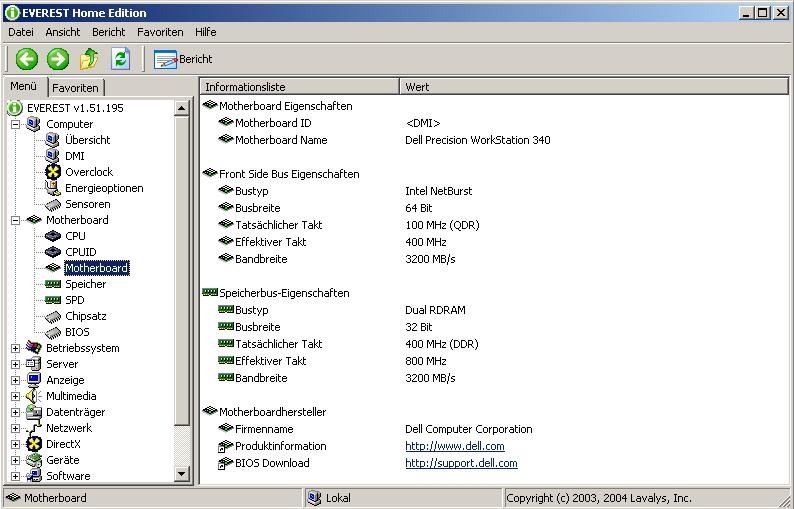Click the Datenträger drive icon

click(x=33, y=412)
